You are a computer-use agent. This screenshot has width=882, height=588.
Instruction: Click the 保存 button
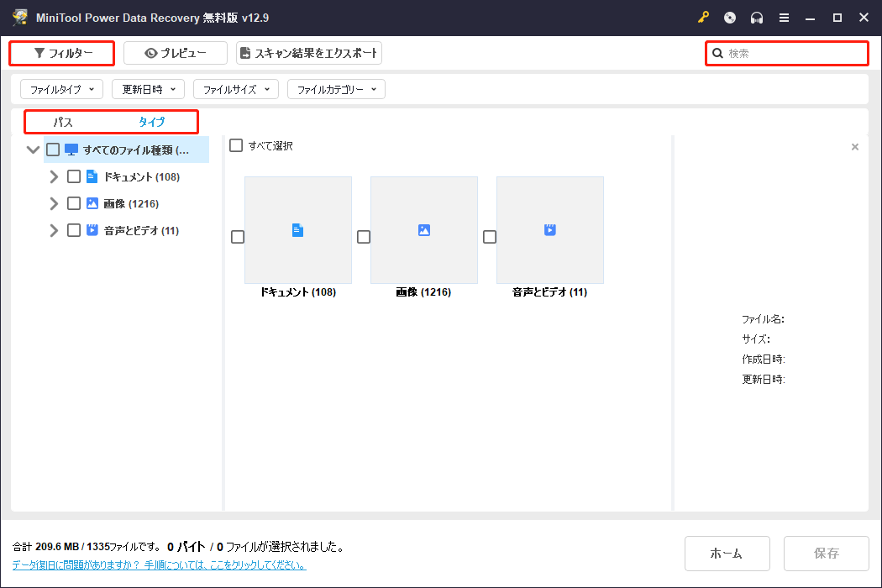[x=827, y=554]
